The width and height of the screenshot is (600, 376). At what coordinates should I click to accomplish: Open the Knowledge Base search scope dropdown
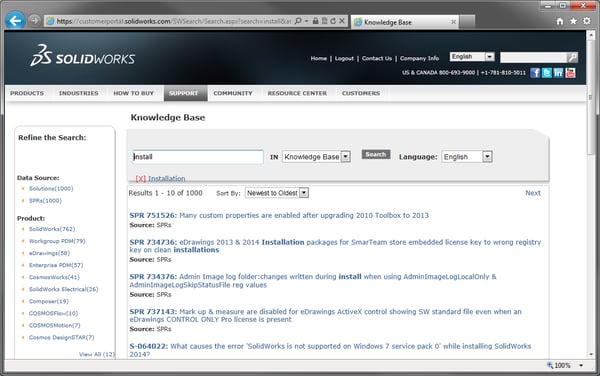click(x=316, y=157)
